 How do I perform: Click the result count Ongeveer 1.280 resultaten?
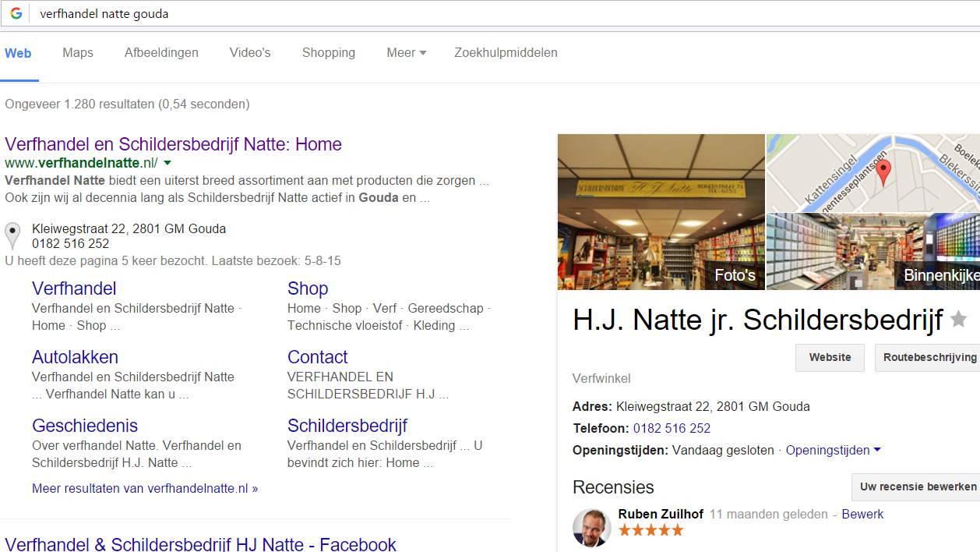coord(127,104)
